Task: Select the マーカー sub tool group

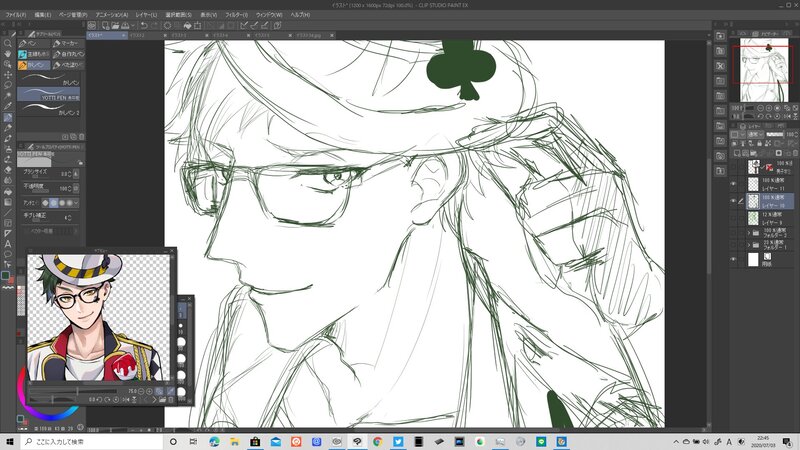Action: [x=68, y=43]
